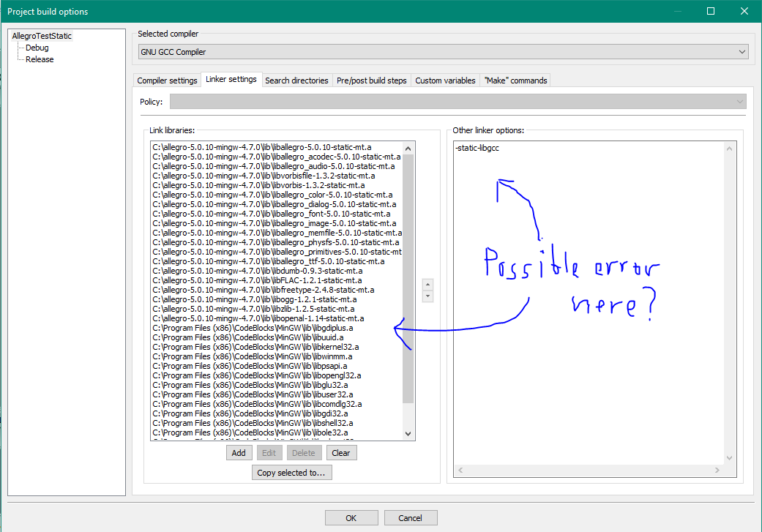Switch to Compiler settings tab

(167, 80)
